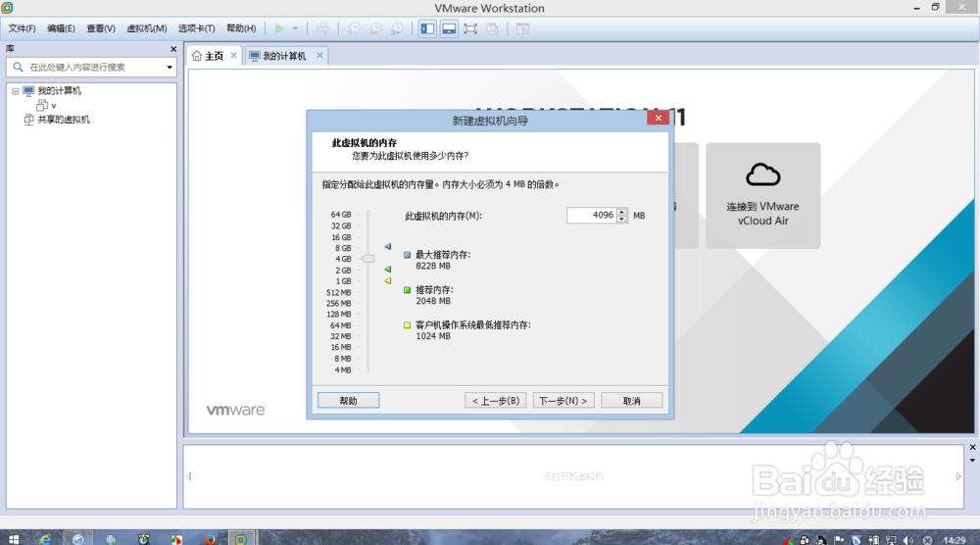Click the 512 MB label on the memory scale
This screenshot has height=545, width=980.
tap(339, 292)
